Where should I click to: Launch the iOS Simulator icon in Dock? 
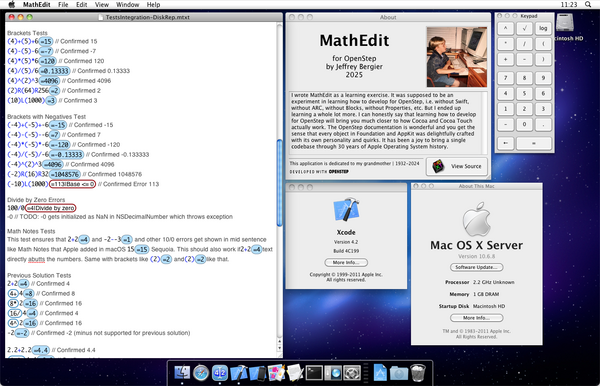pos(257,373)
